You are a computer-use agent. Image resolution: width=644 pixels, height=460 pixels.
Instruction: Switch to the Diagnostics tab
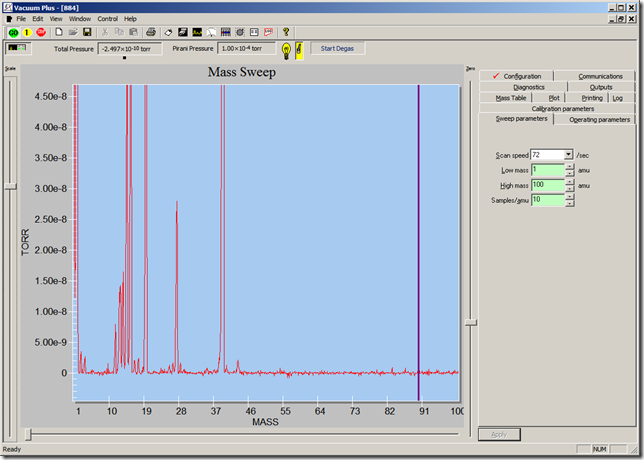pyautogui.click(x=523, y=87)
